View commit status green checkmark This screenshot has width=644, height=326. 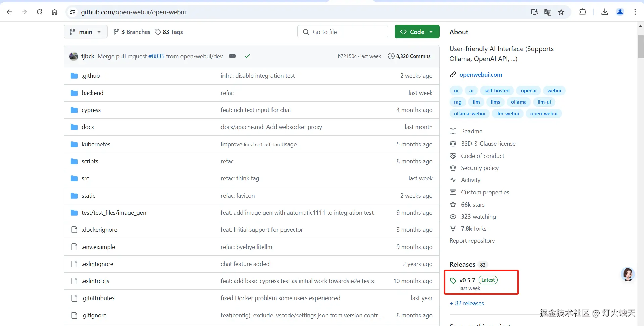point(247,56)
